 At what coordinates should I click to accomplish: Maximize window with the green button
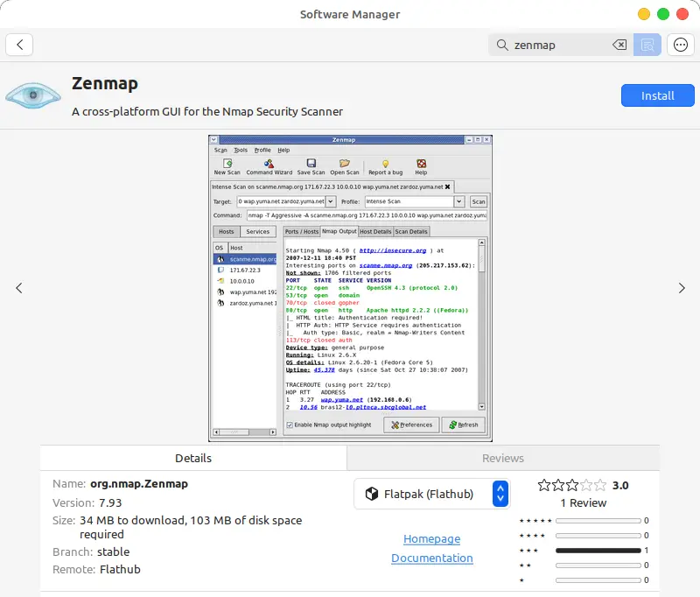tap(663, 14)
